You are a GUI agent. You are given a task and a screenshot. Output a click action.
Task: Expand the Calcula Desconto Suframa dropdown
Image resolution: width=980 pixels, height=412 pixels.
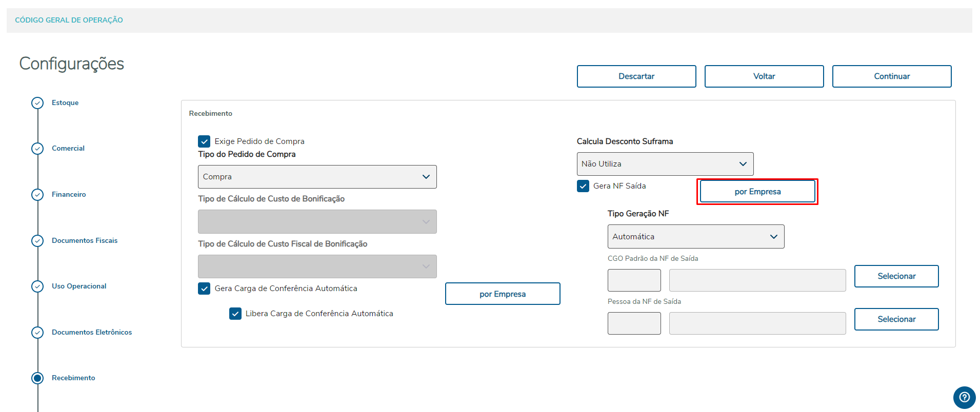click(x=665, y=164)
